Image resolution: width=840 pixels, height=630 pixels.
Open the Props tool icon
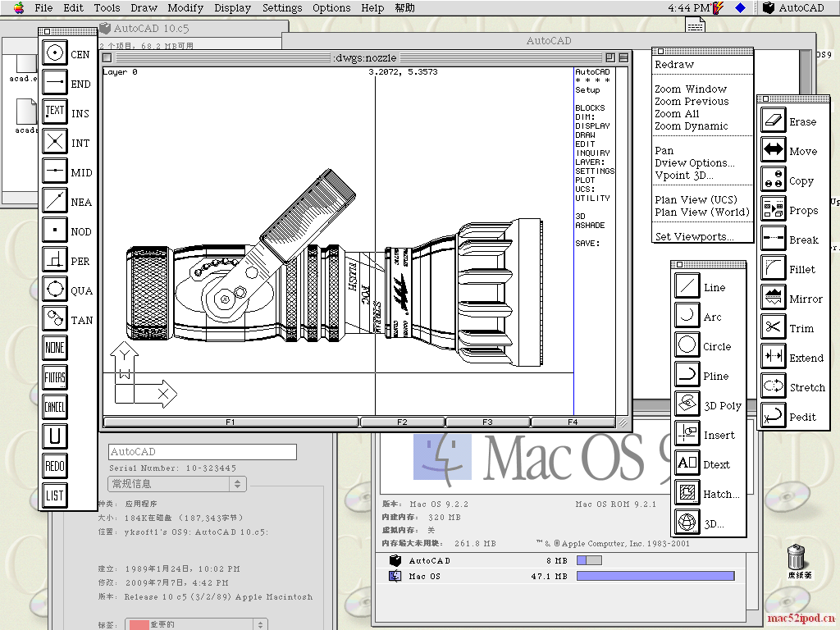pyautogui.click(x=773, y=208)
